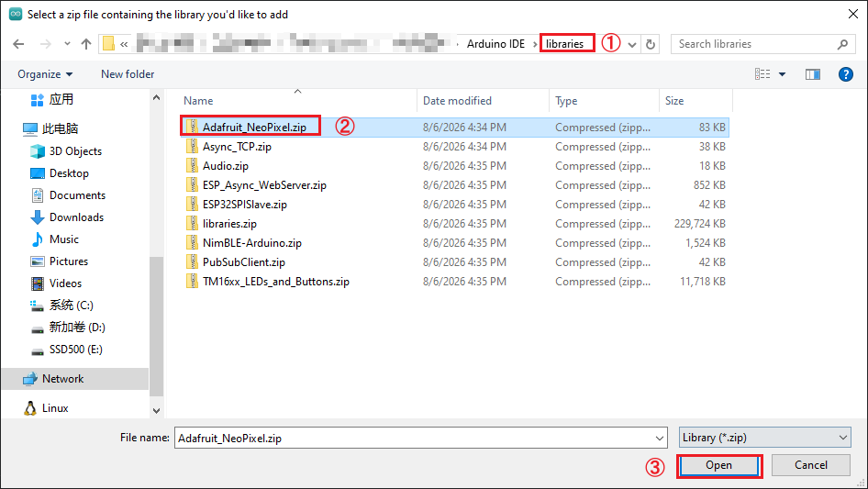Open Music in the sidebar
The width and height of the screenshot is (868, 489).
pos(63,239)
